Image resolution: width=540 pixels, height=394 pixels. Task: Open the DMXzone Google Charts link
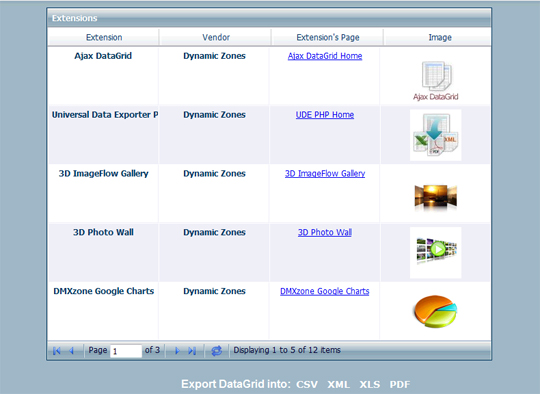[x=325, y=291]
